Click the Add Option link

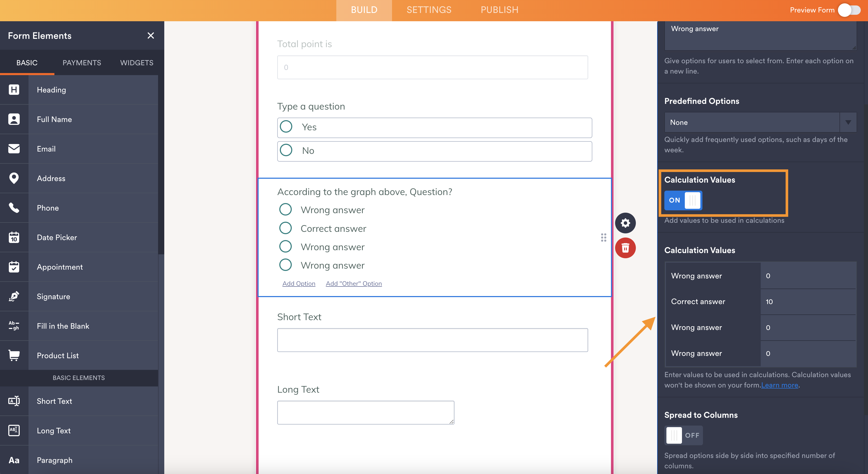point(298,284)
